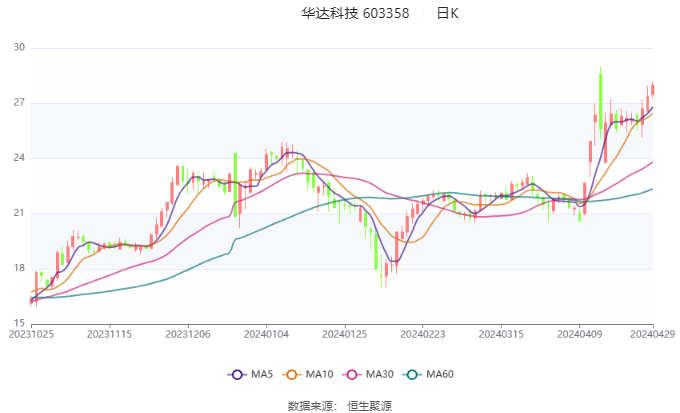The width and height of the screenshot is (680, 413).
Task: Click the 数据来源 恒生聚源 source text
Action: coord(340,406)
